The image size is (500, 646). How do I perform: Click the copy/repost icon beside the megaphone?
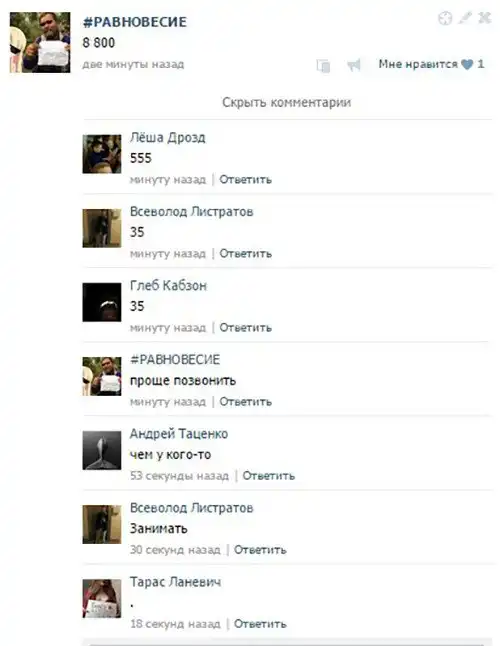[323, 66]
